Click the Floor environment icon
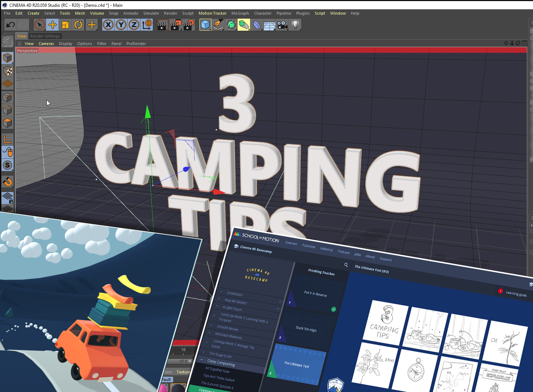533x392 pixels. point(270,25)
